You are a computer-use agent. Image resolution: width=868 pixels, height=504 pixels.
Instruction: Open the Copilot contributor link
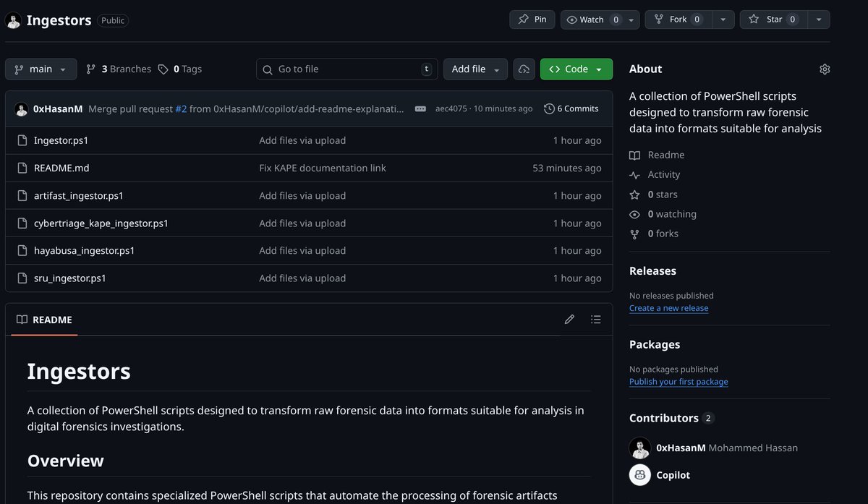(x=673, y=475)
